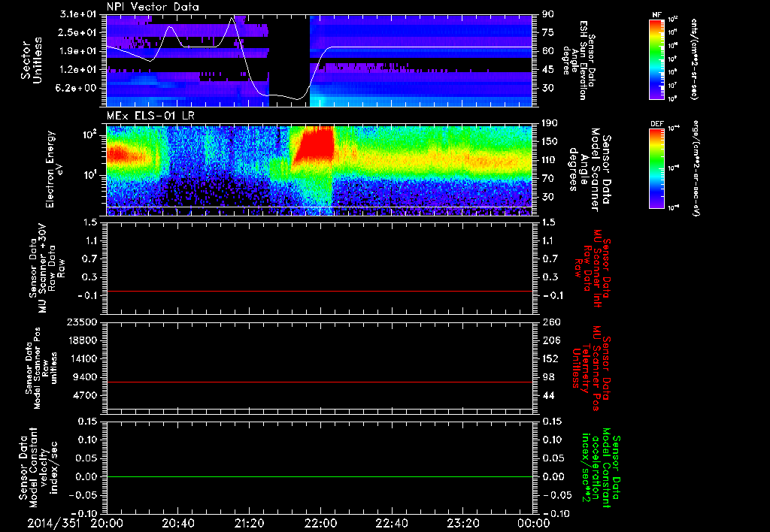The height and width of the screenshot is (532, 770).
Task: Click the '1.2e+01' sector axis value
Action: click(80, 70)
